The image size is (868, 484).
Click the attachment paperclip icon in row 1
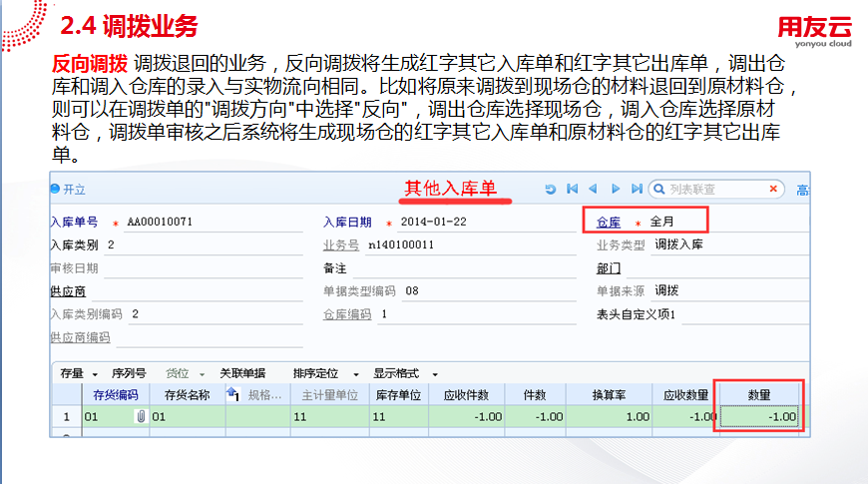coord(141,417)
